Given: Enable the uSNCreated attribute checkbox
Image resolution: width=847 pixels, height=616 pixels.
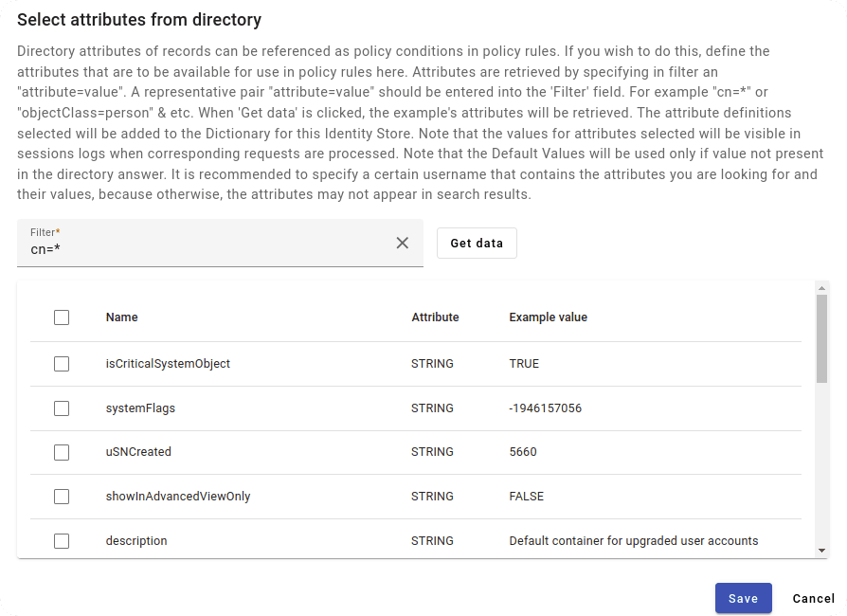Looking at the screenshot, I should (x=62, y=452).
